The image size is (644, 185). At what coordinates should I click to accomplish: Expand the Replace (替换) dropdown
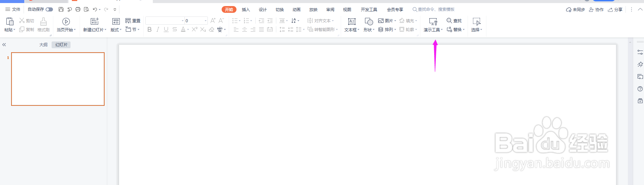(464, 30)
